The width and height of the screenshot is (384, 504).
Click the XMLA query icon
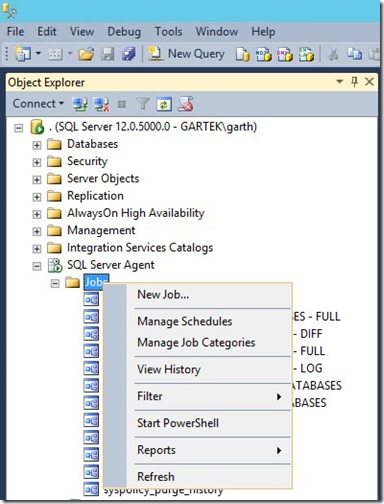(x=306, y=54)
